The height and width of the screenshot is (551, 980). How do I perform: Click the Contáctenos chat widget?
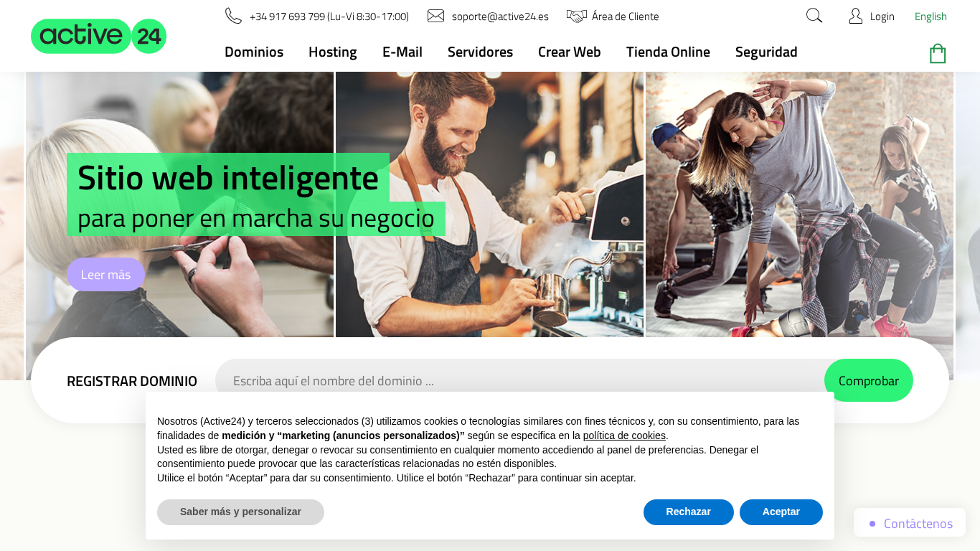[x=910, y=523]
